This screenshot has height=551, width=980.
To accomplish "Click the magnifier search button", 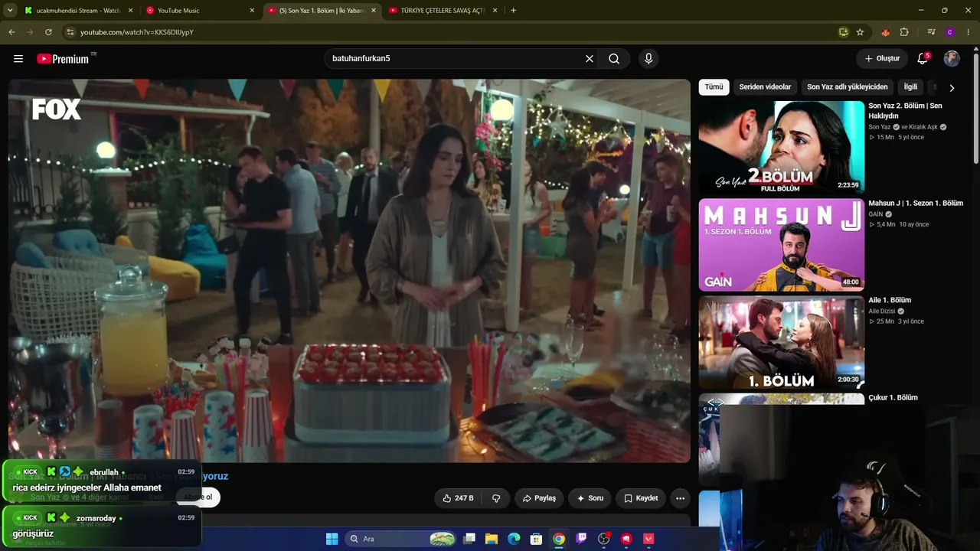I will [614, 59].
